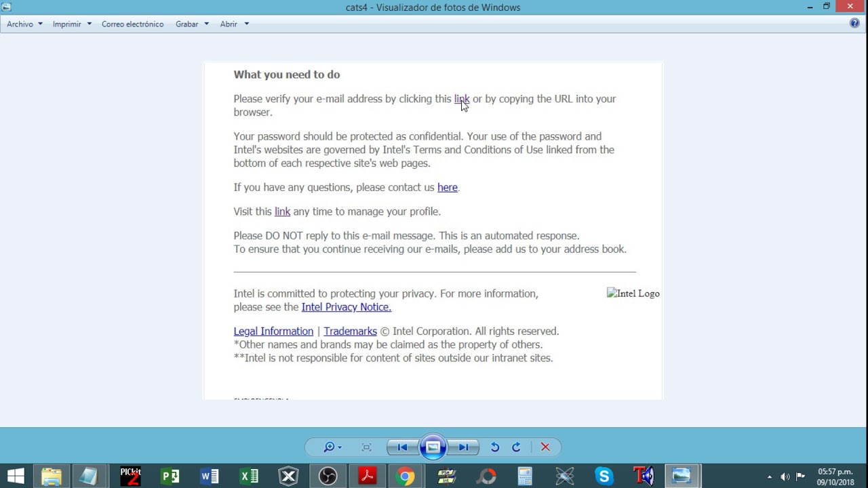The width and height of the screenshot is (868, 488).
Task: Open Microsoft Excel from the taskbar
Action: (x=249, y=476)
